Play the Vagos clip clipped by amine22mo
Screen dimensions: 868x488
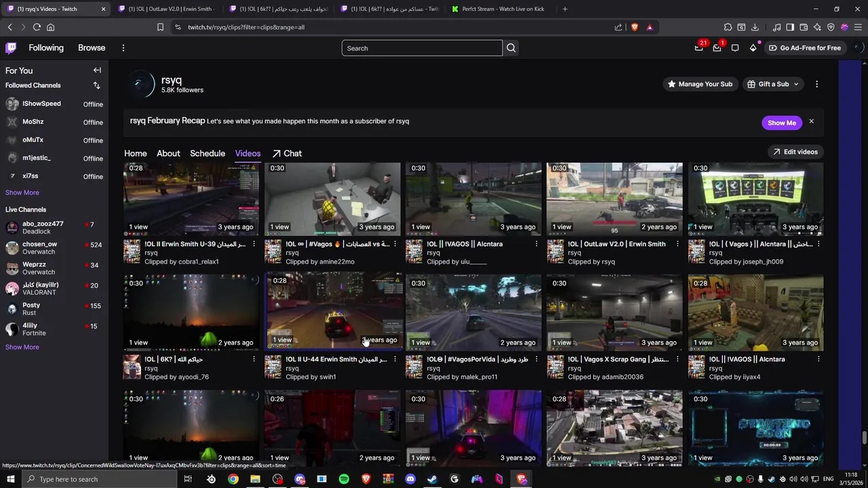332,199
